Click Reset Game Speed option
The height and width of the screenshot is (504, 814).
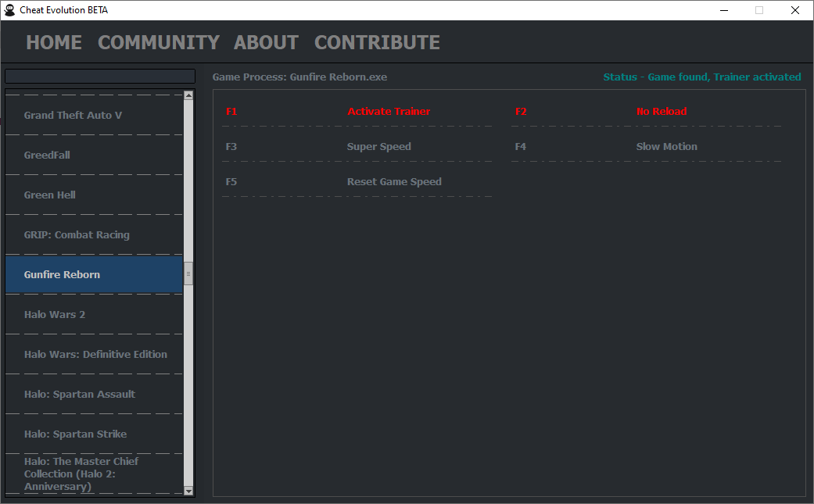tap(394, 182)
